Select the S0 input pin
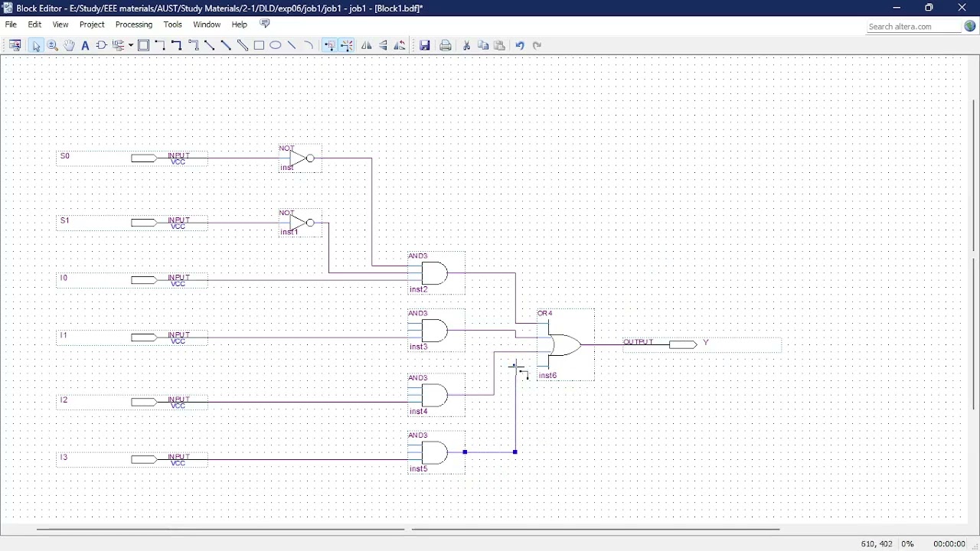The height and width of the screenshot is (551, 980). point(132,158)
